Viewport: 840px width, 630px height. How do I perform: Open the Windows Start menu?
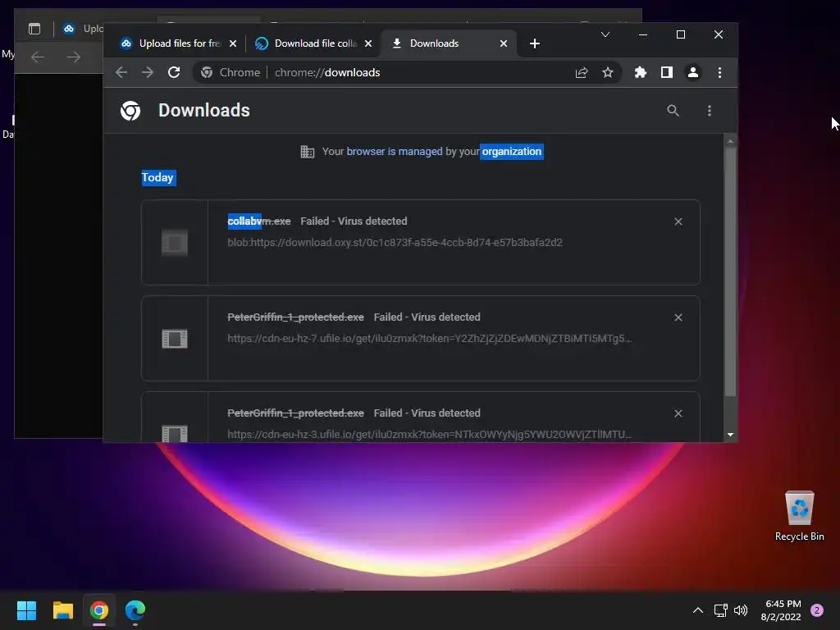click(x=26, y=610)
